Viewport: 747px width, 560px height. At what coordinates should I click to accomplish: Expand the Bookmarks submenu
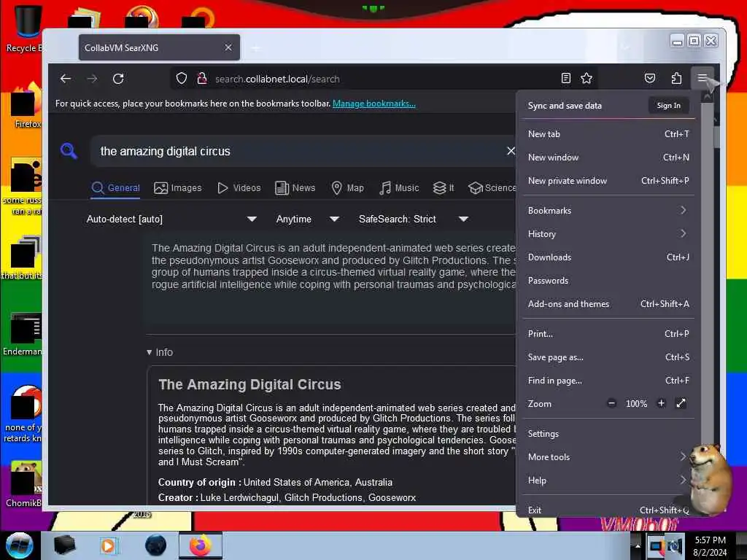click(608, 211)
